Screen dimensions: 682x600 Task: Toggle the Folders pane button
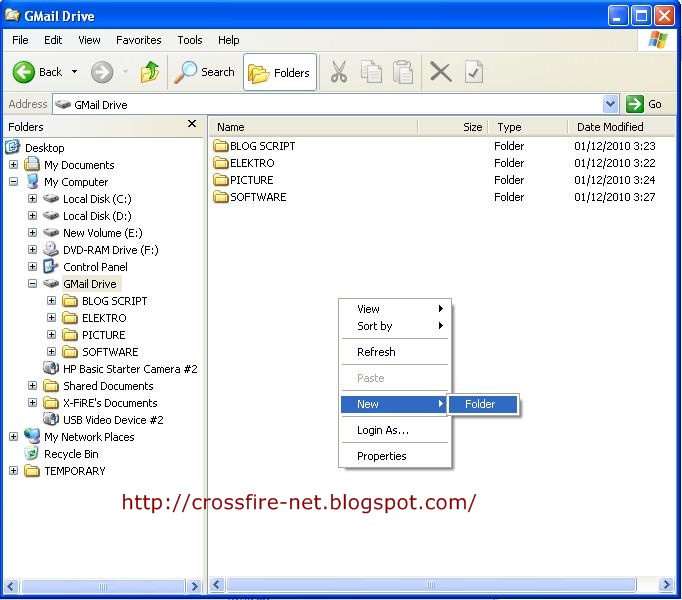(x=279, y=72)
